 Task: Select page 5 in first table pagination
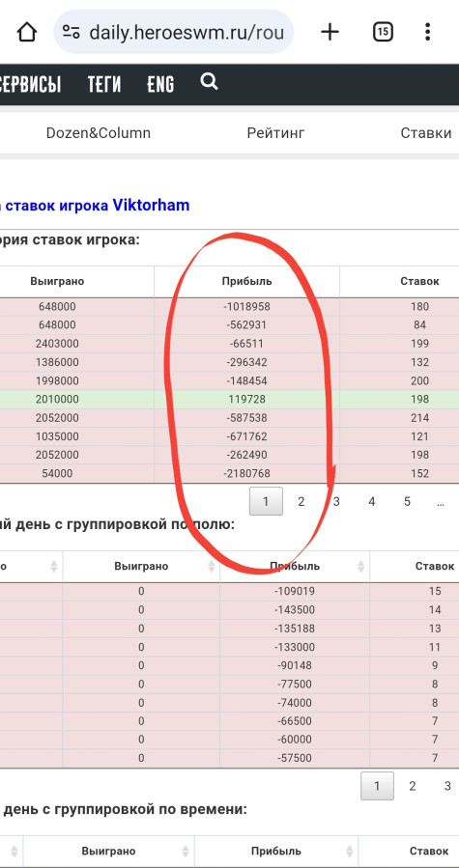(408, 501)
